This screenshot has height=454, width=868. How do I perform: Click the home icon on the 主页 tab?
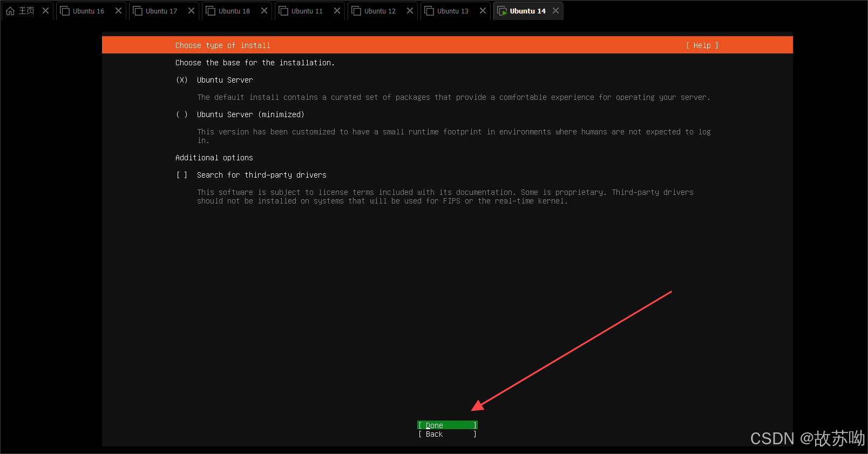point(10,11)
